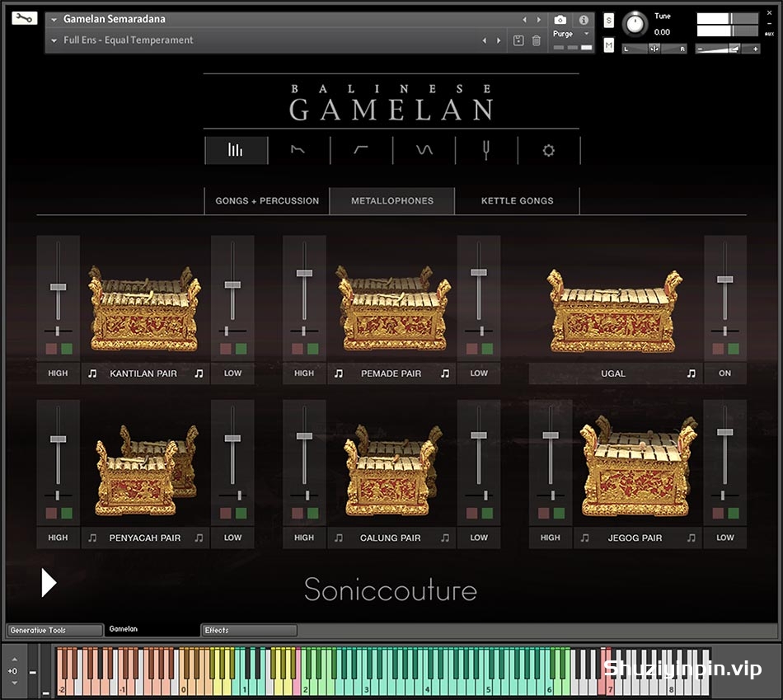Open the Gamelan bottom tab
The image size is (783, 700).
(x=152, y=629)
